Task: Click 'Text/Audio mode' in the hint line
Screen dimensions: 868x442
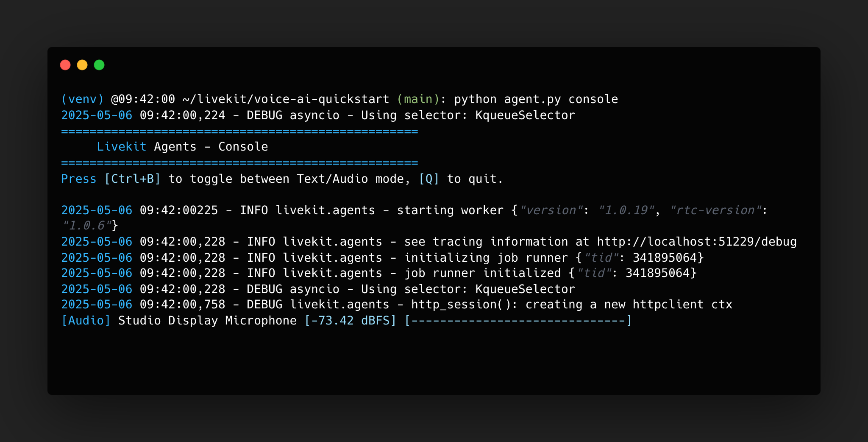Action: click(x=350, y=179)
